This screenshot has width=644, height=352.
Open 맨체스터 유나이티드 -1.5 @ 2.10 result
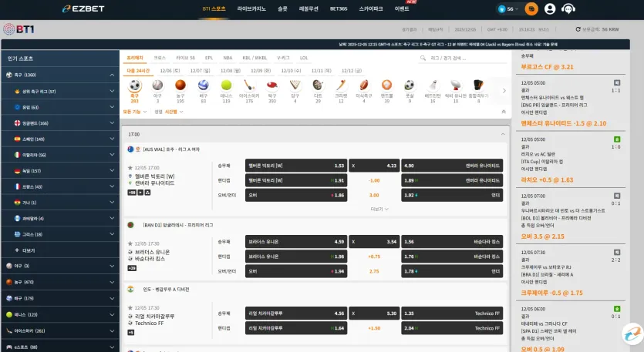click(x=564, y=123)
